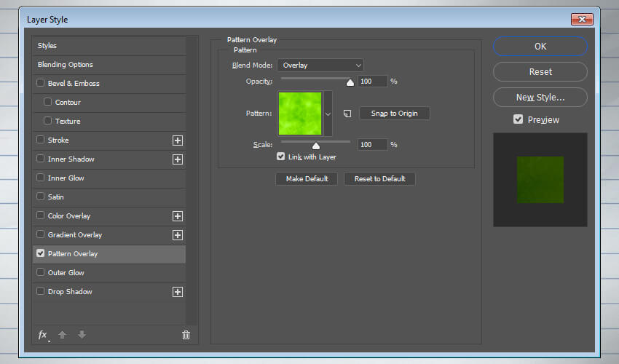Viewport: 619px width, 364px height.
Task: Click Snap to Origin button
Action: pos(395,114)
